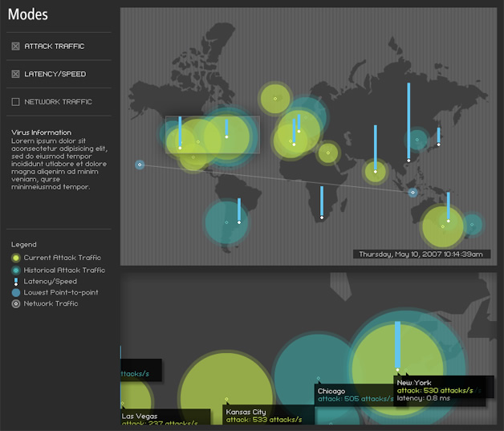Click the latency bar over western US

pos(180,132)
